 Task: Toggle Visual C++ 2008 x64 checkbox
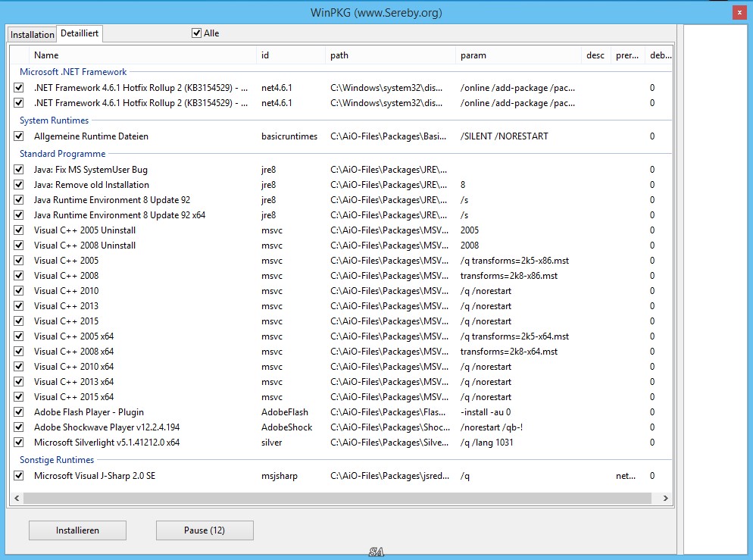click(19, 352)
